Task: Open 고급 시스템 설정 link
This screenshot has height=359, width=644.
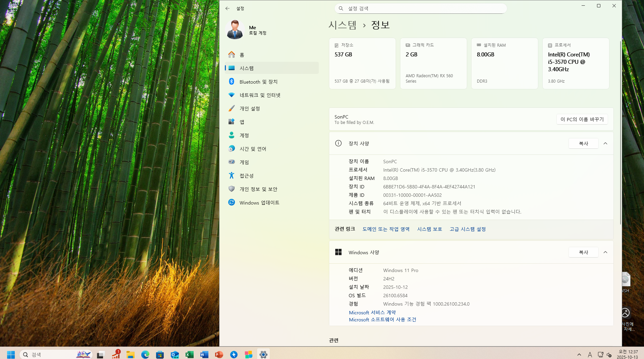Action: 467,229
